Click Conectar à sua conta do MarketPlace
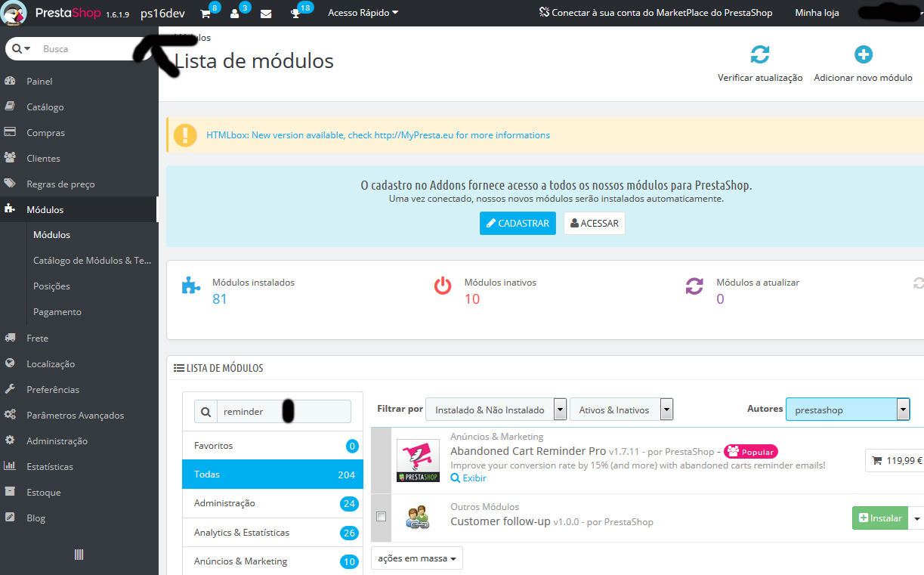This screenshot has width=924, height=575. pos(656,13)
